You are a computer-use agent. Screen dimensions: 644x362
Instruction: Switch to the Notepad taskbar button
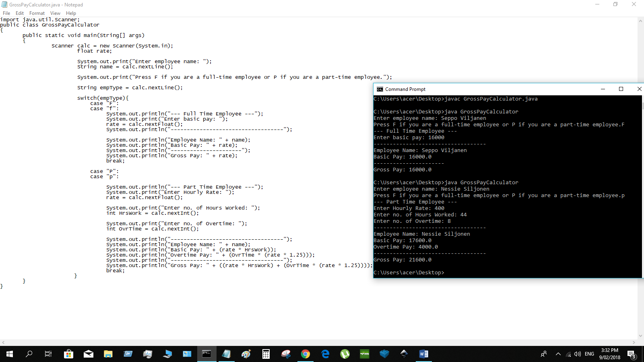point(226,354)
